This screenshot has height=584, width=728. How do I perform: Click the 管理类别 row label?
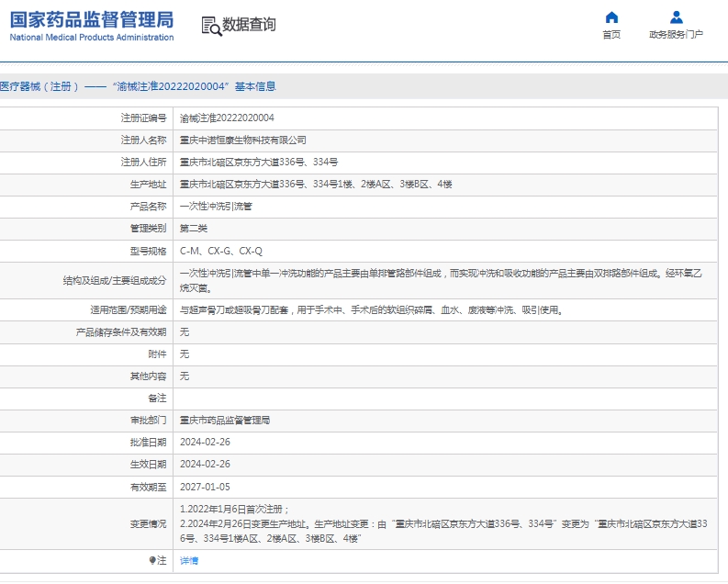point(148,229)
